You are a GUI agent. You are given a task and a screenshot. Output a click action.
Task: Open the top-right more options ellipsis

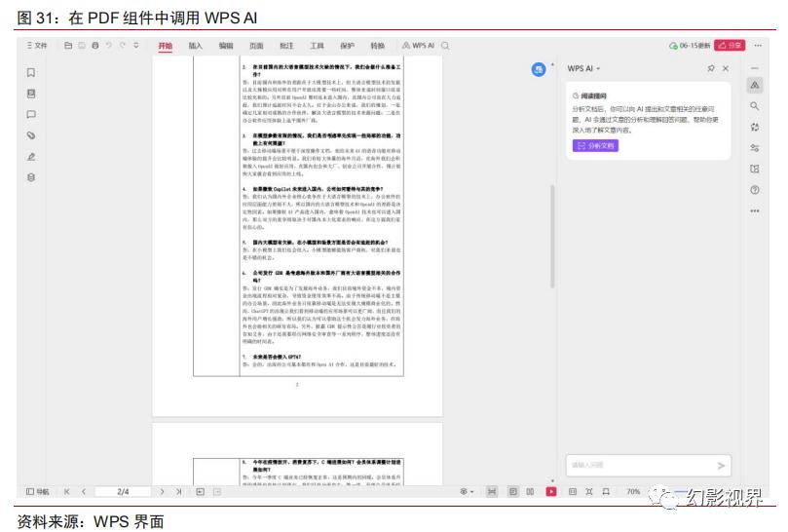pyautogui.click(x=758, y=45)
